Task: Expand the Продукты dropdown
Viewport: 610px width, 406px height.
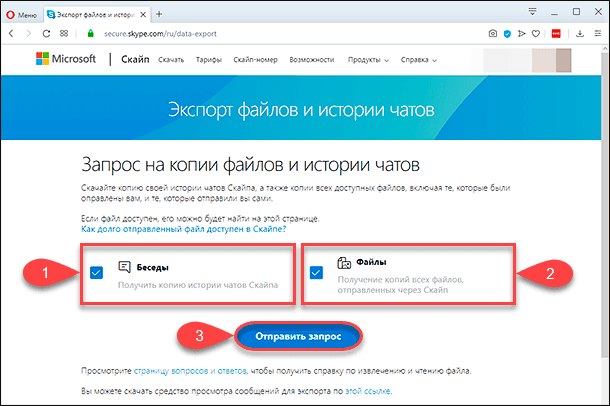Action: (x=368, y=60)
